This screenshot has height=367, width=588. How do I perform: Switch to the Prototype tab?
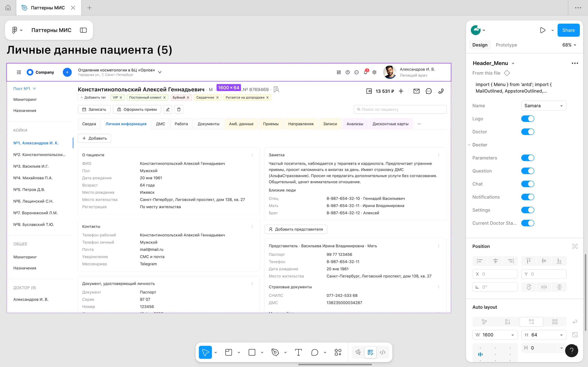click(x=506, y=45)
